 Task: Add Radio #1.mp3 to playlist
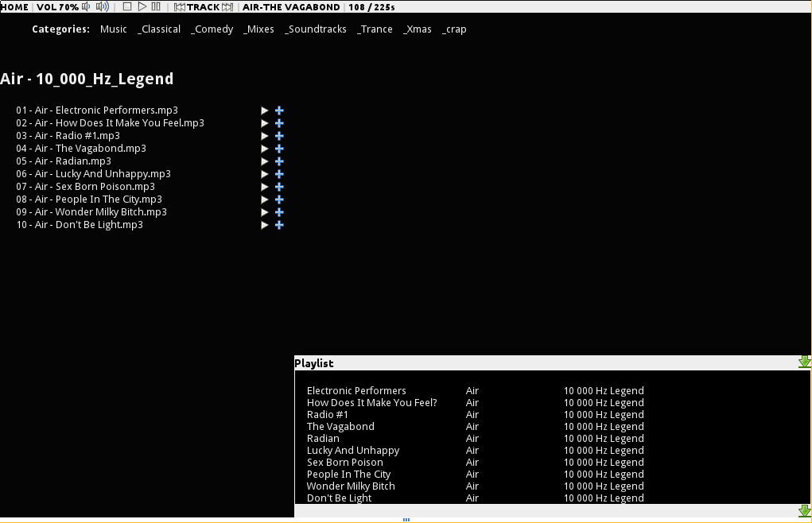279,136
